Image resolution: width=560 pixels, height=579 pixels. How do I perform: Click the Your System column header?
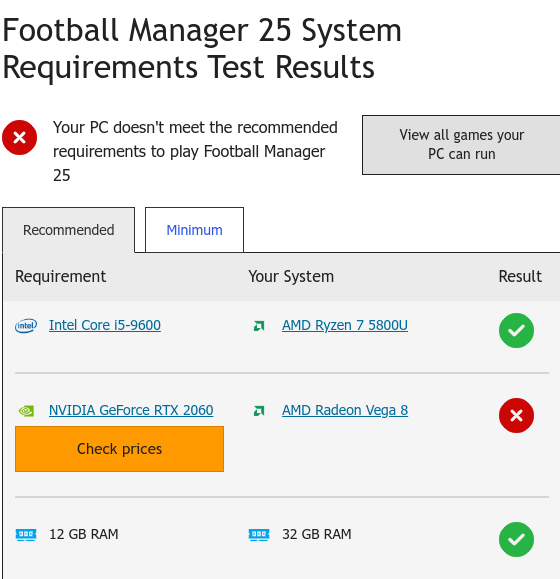291,277
